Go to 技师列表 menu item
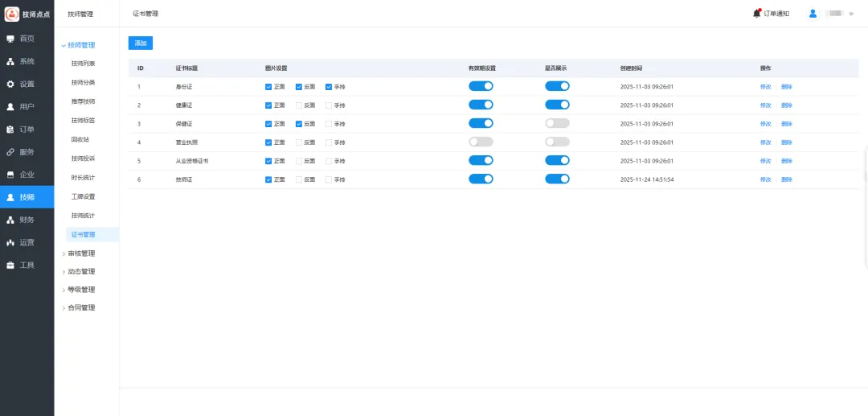Viewport: 868px width, 416px height. click(x=83, y=64)
